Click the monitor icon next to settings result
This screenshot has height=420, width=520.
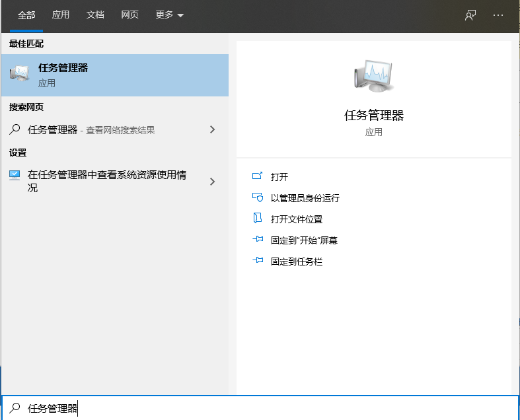pyautogui.click(x=15, y=176)
